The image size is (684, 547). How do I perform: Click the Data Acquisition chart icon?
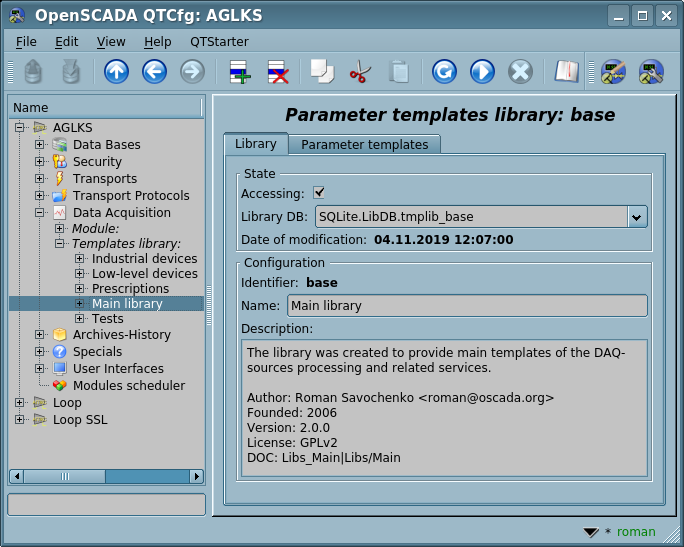click(59, 212)
